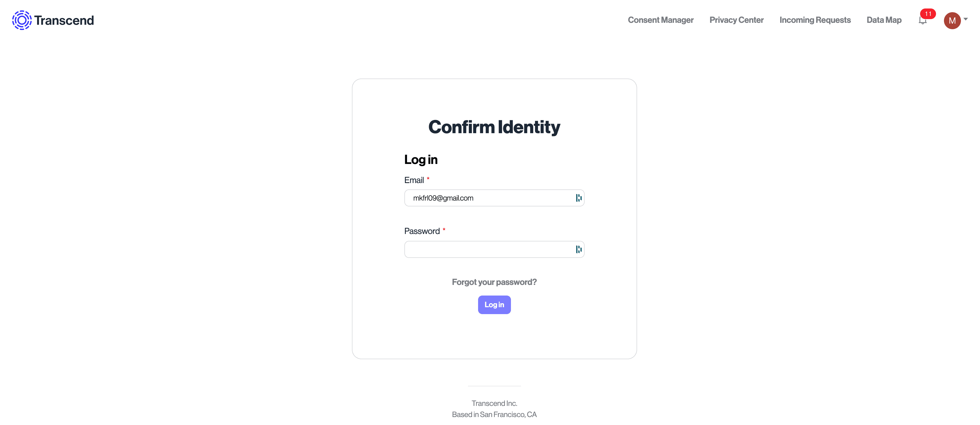980x425 pixels.
Task: Click the Transcend Inc. footer text
Action: (494, 403)
